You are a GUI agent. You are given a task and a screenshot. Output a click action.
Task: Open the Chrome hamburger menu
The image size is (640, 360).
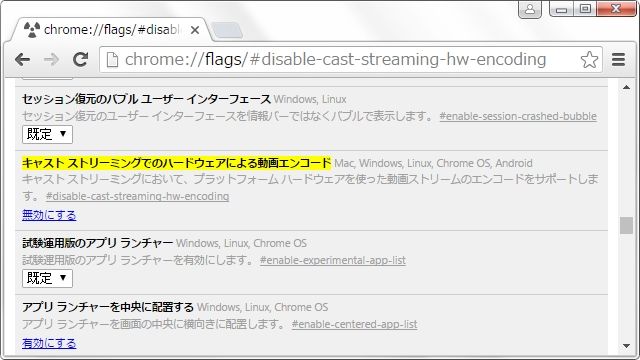[x=619, y=60]
